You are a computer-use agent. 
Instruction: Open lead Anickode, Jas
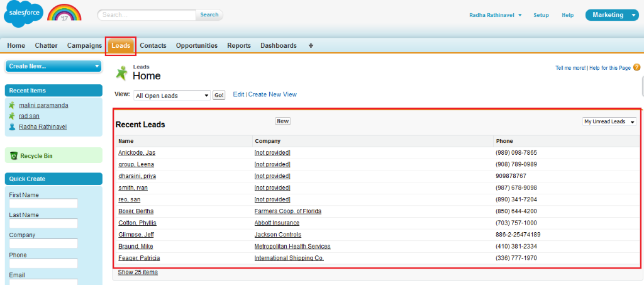point(136,152)
